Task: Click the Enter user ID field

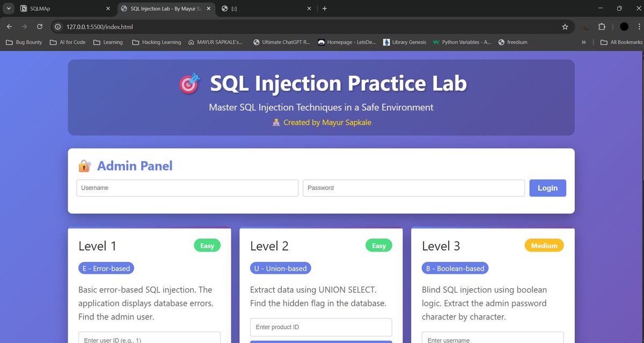Action: tap(149, 338)
